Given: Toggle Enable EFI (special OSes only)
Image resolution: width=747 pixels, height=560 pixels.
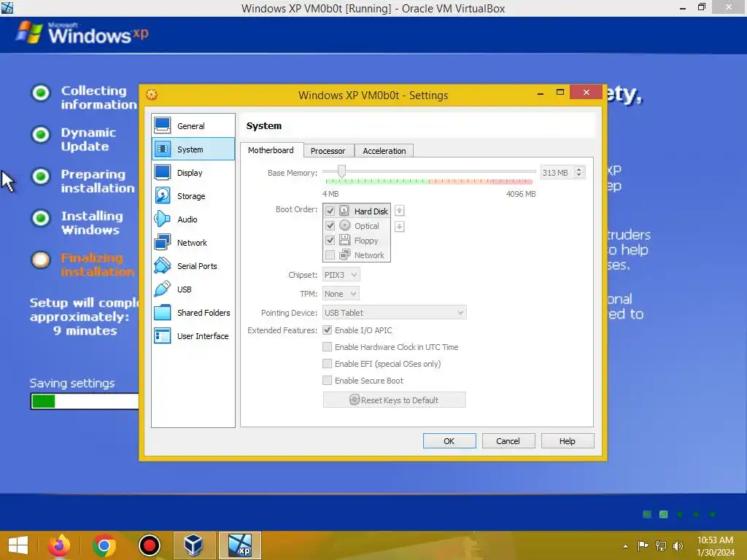Looking at the screenshot, I should point(327,363).
